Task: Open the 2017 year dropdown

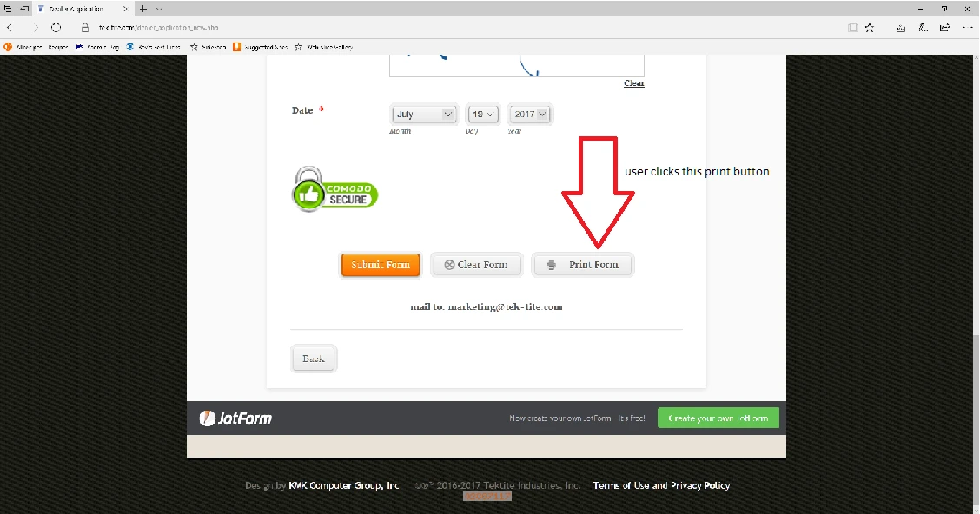Action: click(x=529, y=113)
